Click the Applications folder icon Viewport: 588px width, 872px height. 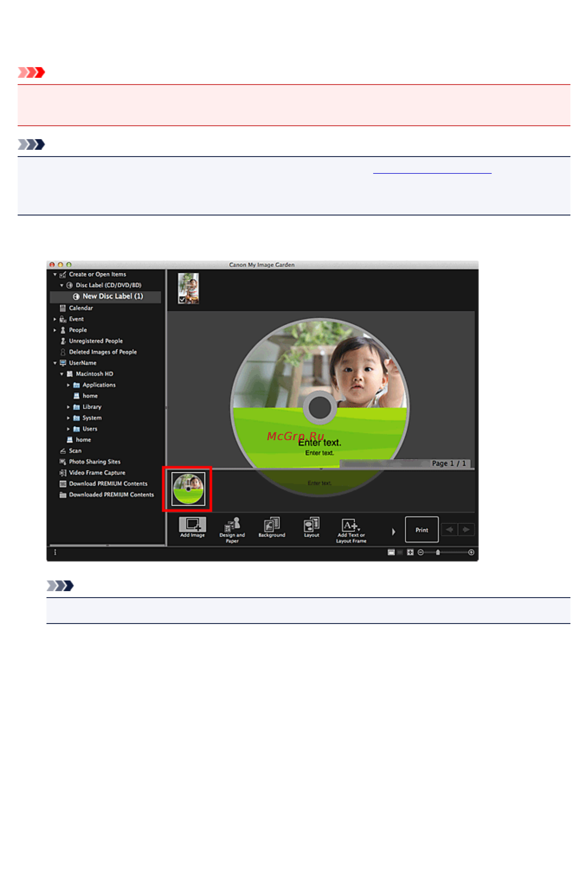point(77,385)
